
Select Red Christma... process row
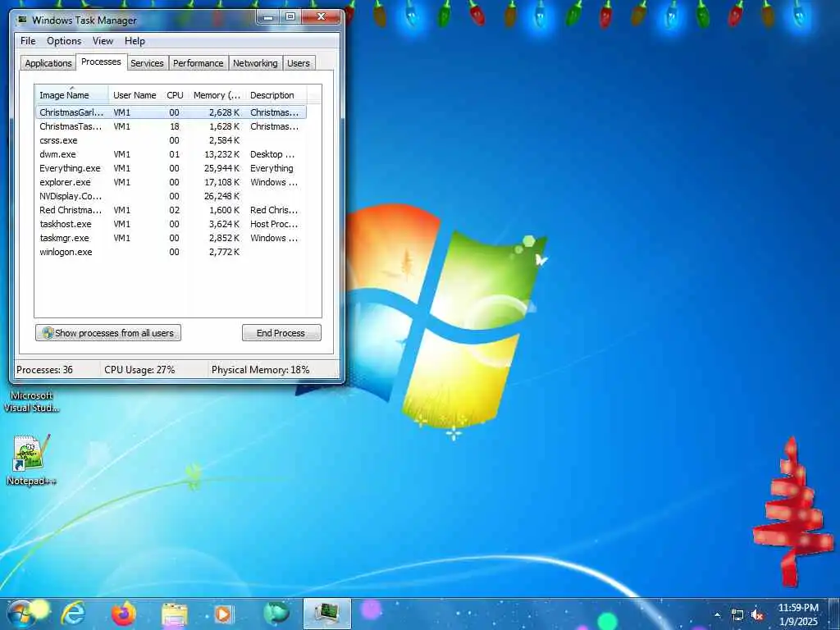click(171, 210)
